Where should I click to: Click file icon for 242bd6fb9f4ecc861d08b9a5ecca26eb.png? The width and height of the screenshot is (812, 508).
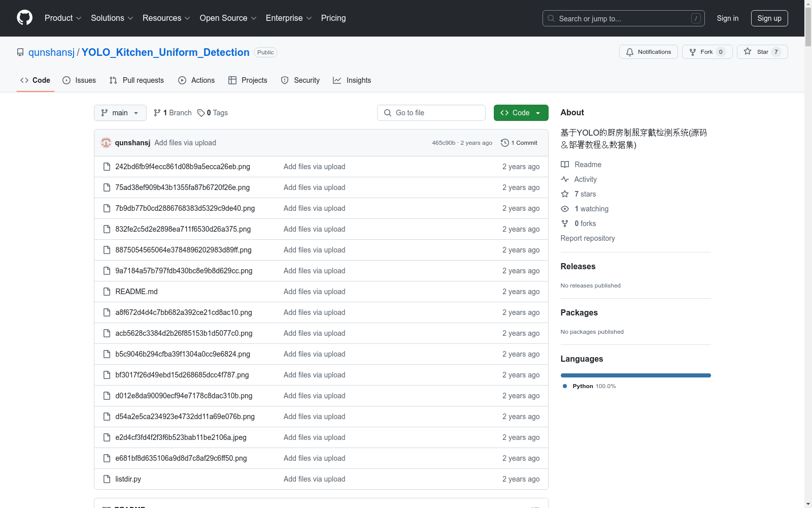pyautogui.click(x=107, y=167)
